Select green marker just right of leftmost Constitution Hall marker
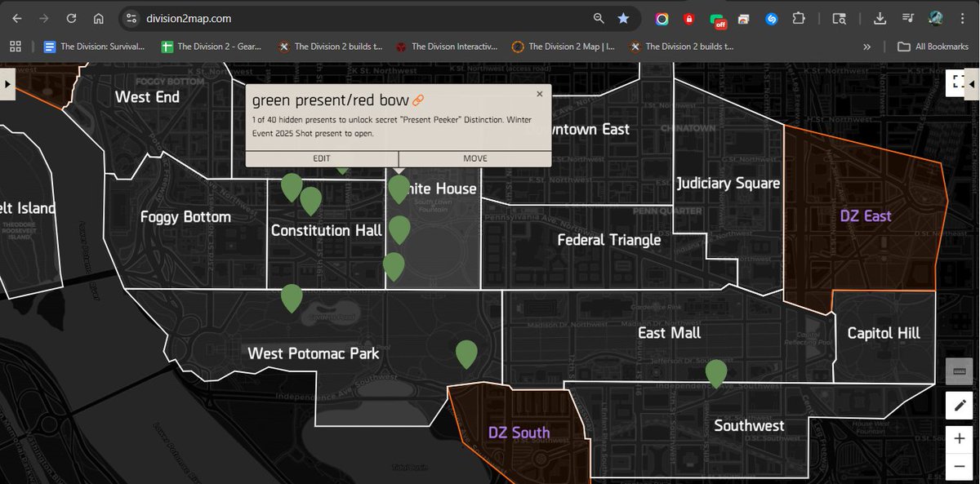The image size is (980, 484). [310, 201]
